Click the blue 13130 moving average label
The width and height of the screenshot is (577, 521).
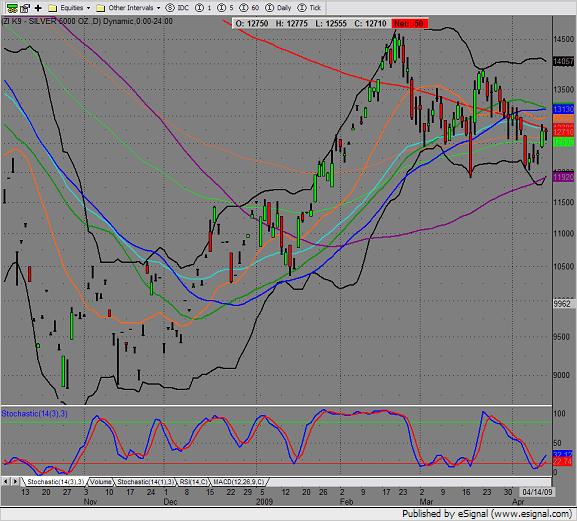(563, 109)
